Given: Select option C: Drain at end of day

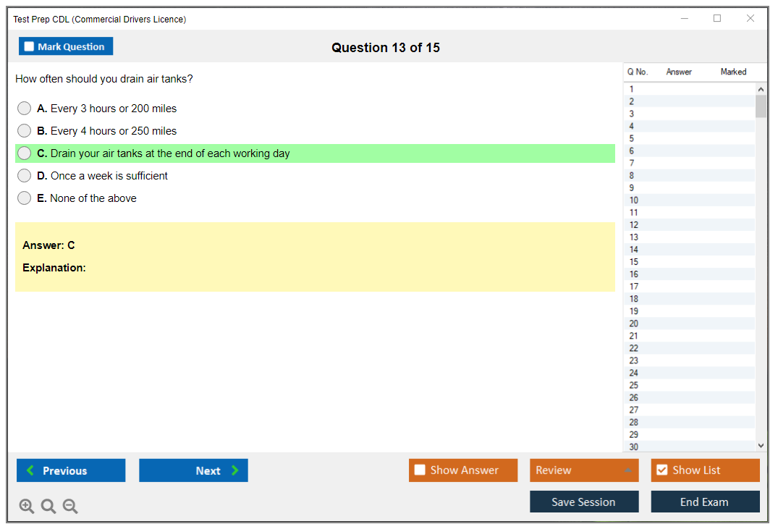Looking at the screenshot, I should pos(25,153).
